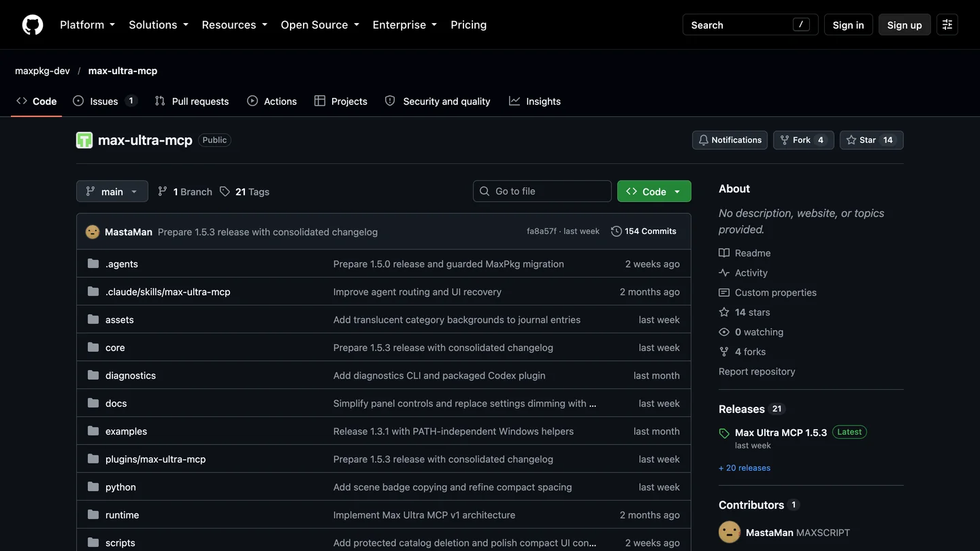Open the main branch selector dropdown
980x551 pixels.
(112, 192)
